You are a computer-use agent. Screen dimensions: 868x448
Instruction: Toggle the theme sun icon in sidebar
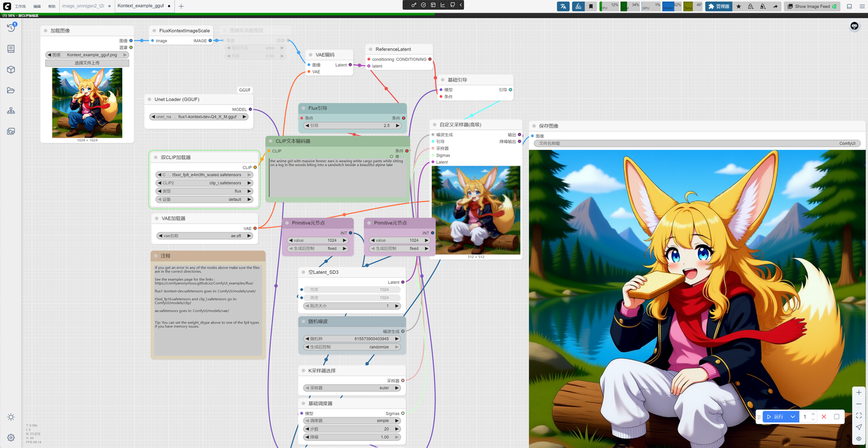[11, 417]
